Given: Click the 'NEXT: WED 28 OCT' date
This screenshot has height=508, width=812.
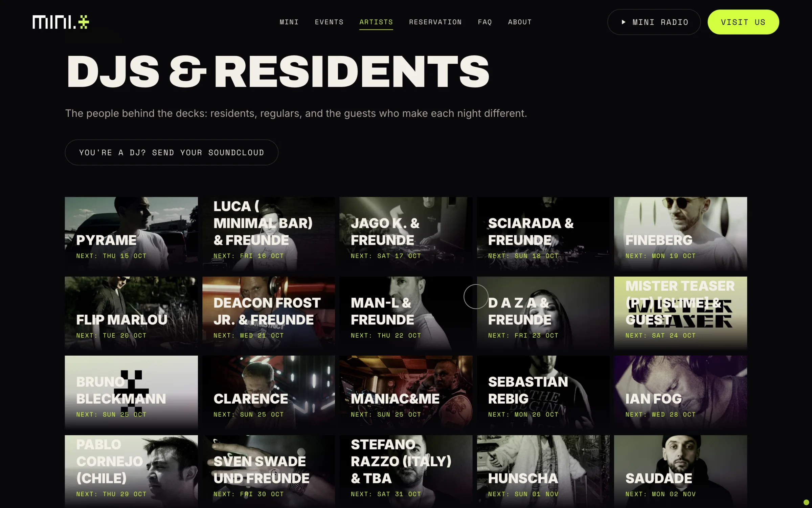Looking at the screenshot, I should coord(661,415).
